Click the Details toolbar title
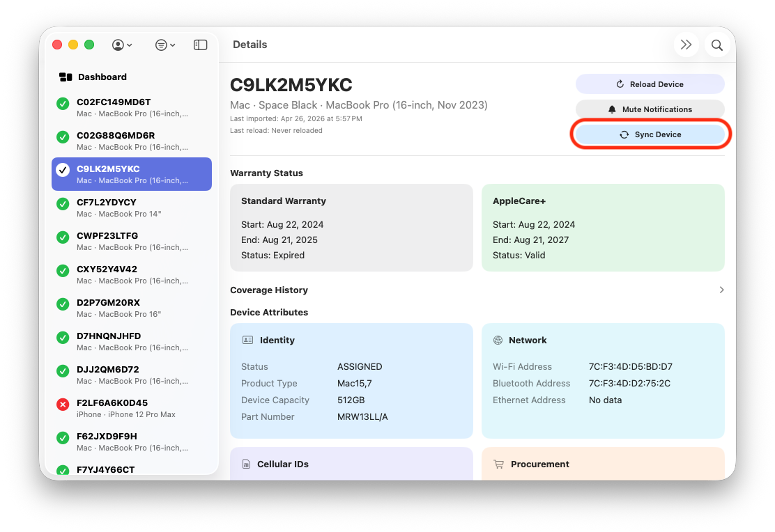 coord(250,45)
